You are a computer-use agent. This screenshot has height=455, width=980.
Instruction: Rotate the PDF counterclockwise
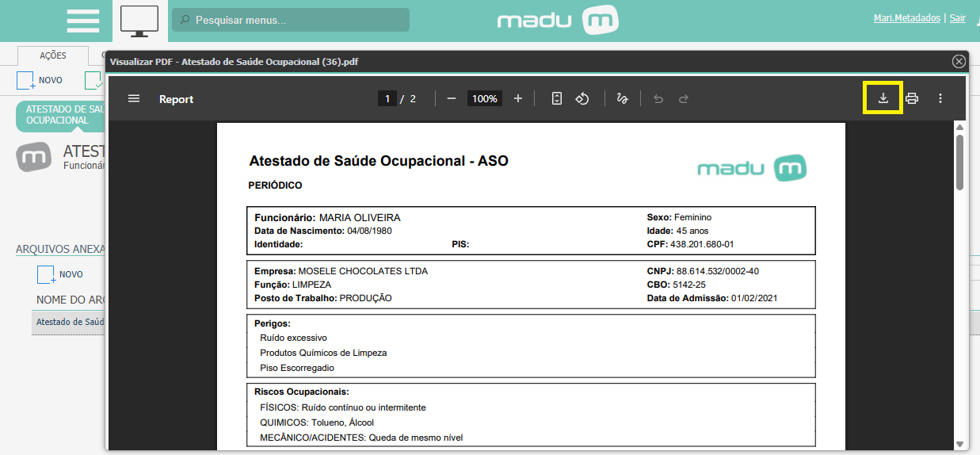[582, 98]
